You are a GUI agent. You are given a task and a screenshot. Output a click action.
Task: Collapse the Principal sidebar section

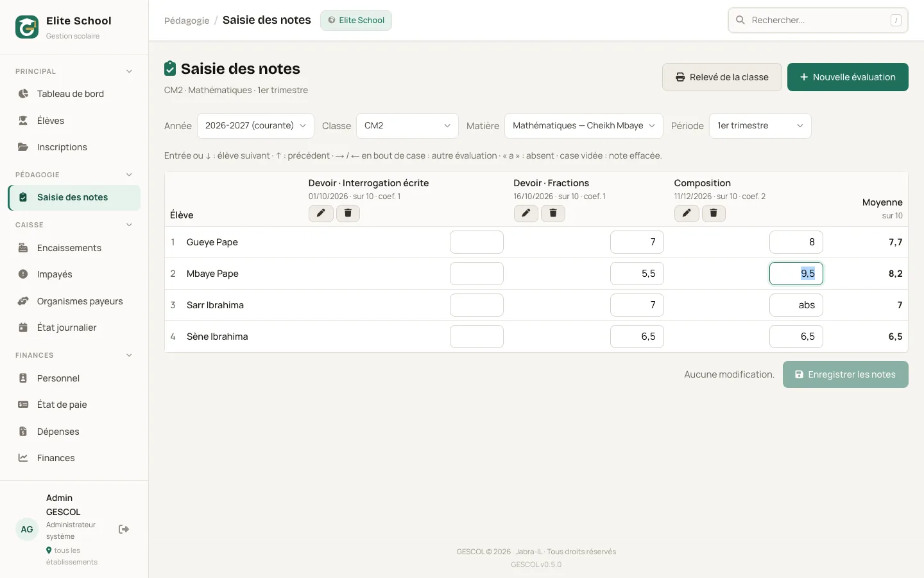tap(74, 71)
